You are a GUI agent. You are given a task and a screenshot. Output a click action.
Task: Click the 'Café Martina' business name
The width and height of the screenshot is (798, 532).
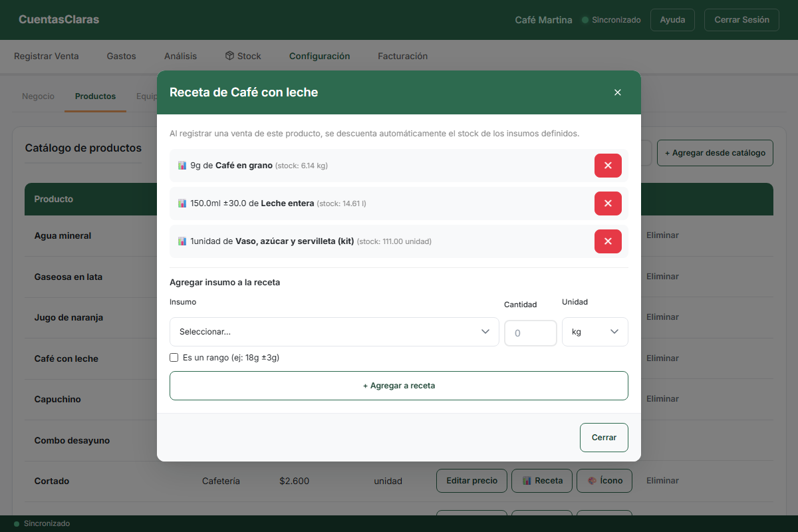click(543, 20)
